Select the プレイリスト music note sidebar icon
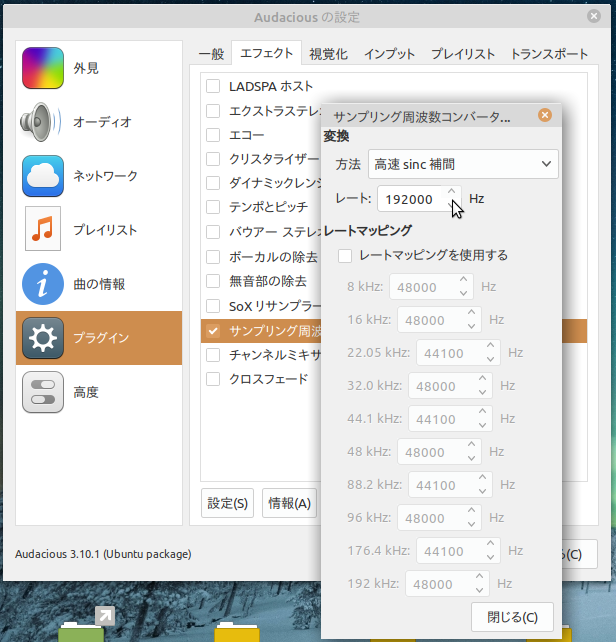This screenshot has width=616, height=642. pyautogui.click(x=43, y=228)
